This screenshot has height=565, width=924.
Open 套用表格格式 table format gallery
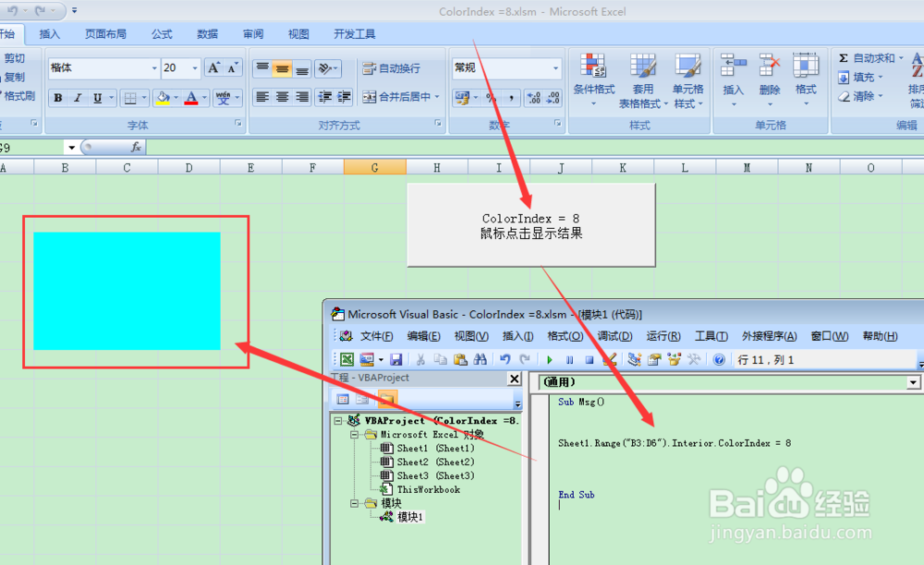[x=643, y=80]
